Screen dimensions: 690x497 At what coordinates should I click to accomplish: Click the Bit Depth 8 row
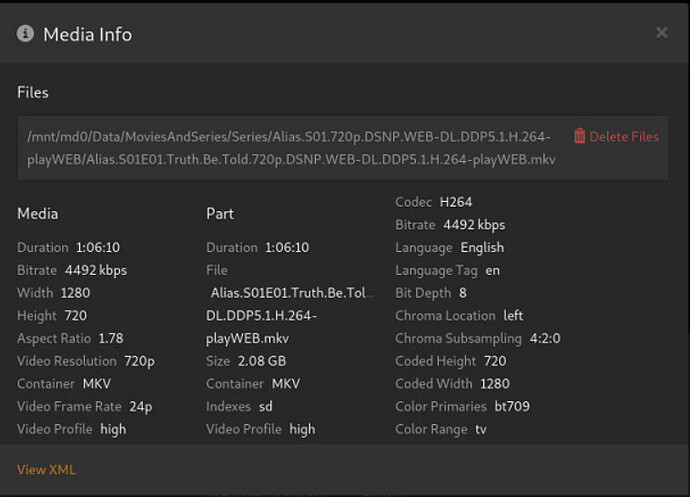click(x=431, y=293)
